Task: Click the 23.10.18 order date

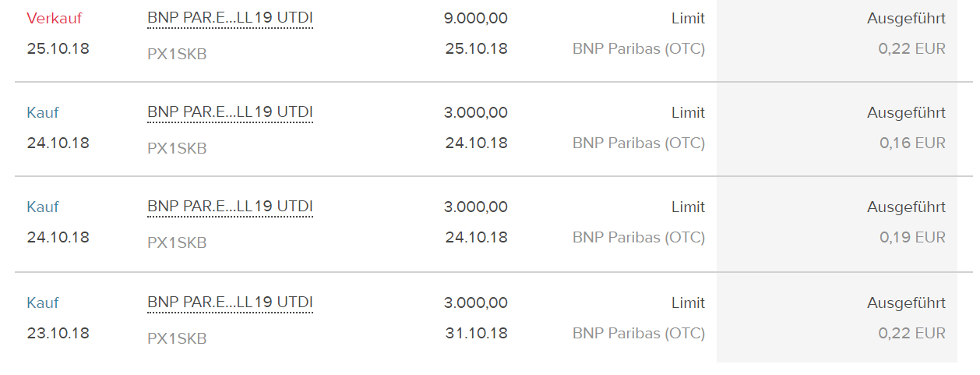Action: 58,334
